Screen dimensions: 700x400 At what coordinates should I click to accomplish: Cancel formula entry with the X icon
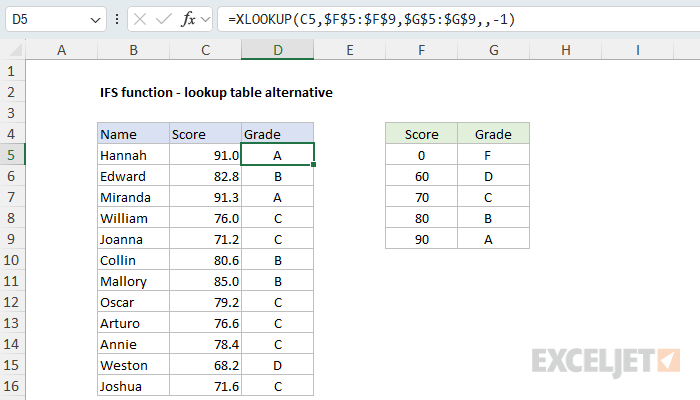140,19
